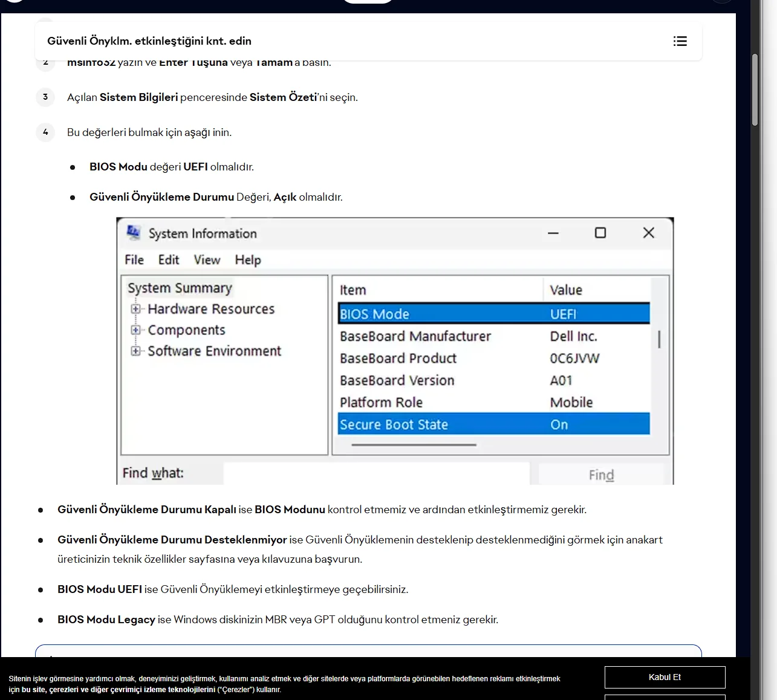Click the bold "Sistem Bilgileri" text in step 3

(139, 97)
